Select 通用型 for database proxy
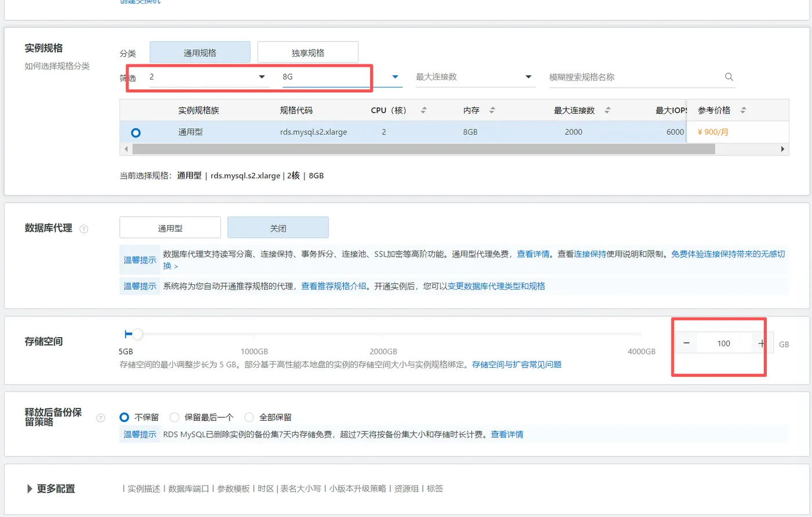This screenshot has width=812, height=517. click(170, 227)
